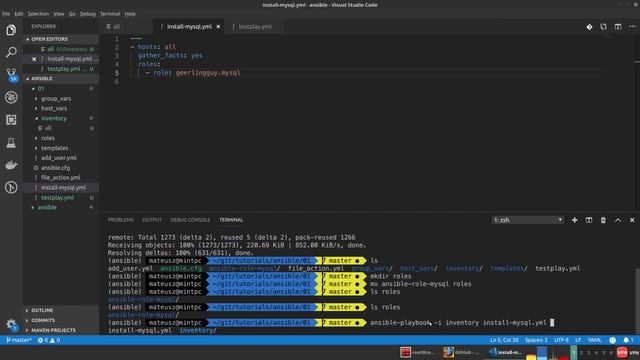
Task: Open ansible.cfg from the file tree
Action: [56, 168]
